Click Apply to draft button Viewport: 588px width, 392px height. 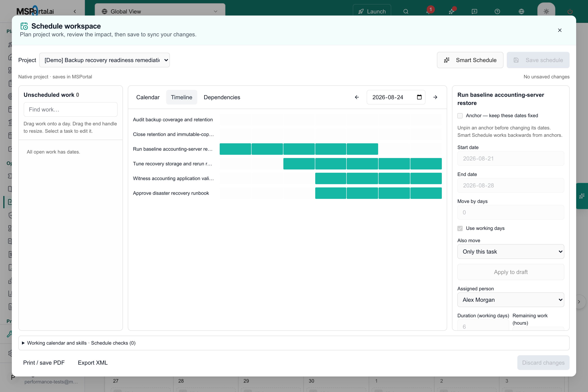click(x=510, y=272)
